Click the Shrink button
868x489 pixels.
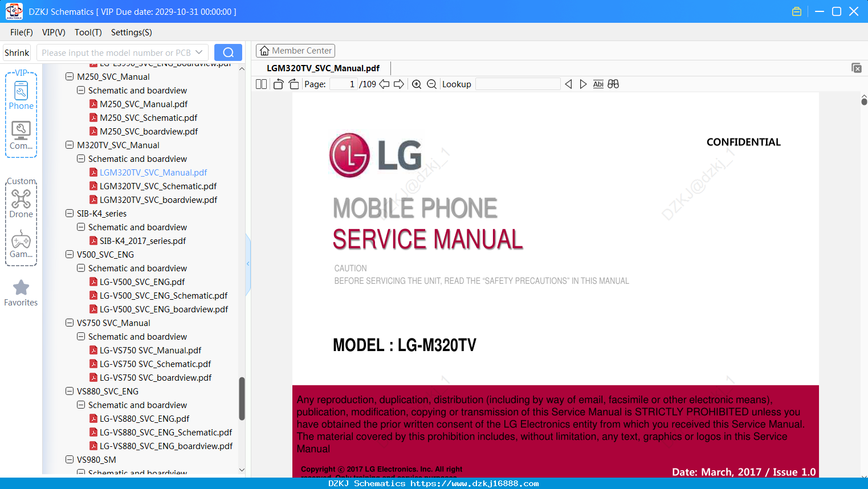pos(17,52)
